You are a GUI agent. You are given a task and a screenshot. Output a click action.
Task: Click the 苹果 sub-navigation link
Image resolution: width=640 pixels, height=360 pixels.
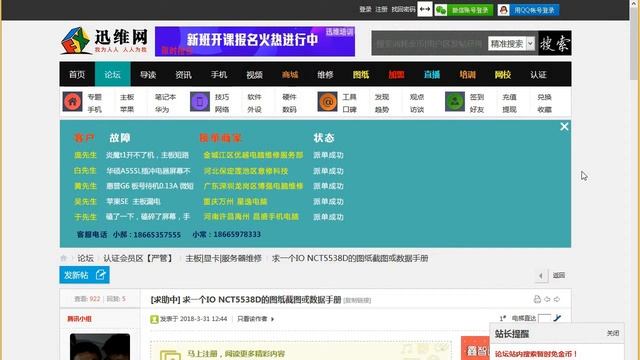pos(127,109)
